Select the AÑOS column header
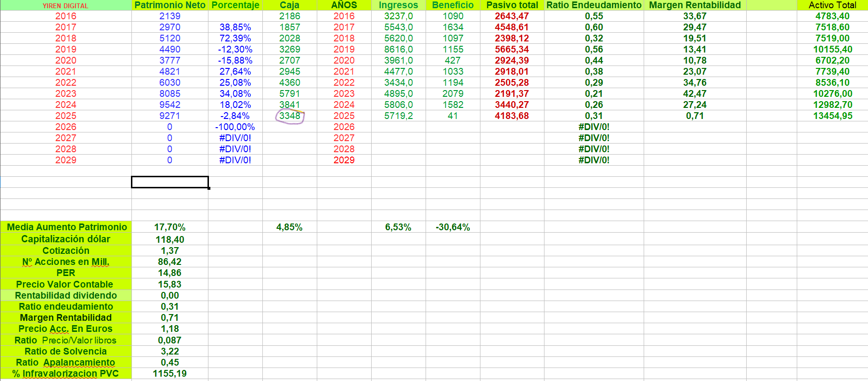The height and width of the screenshot is (381, 868). click(344, 5)
